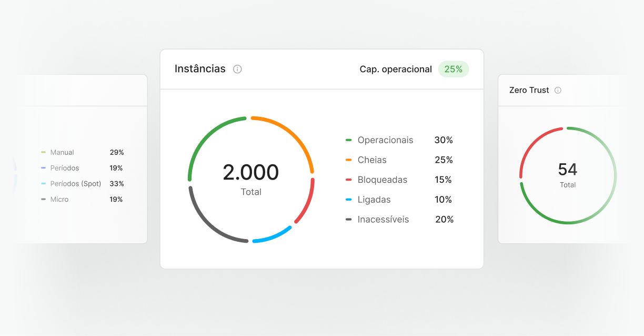Click the info icon beside Instâncias
Viewport: 644px width, 336px height.
pyautogui.click(x=237, y=69)
